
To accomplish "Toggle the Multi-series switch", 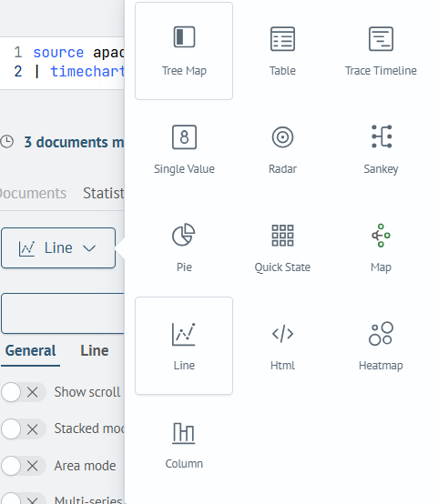I will click(23, 499).
